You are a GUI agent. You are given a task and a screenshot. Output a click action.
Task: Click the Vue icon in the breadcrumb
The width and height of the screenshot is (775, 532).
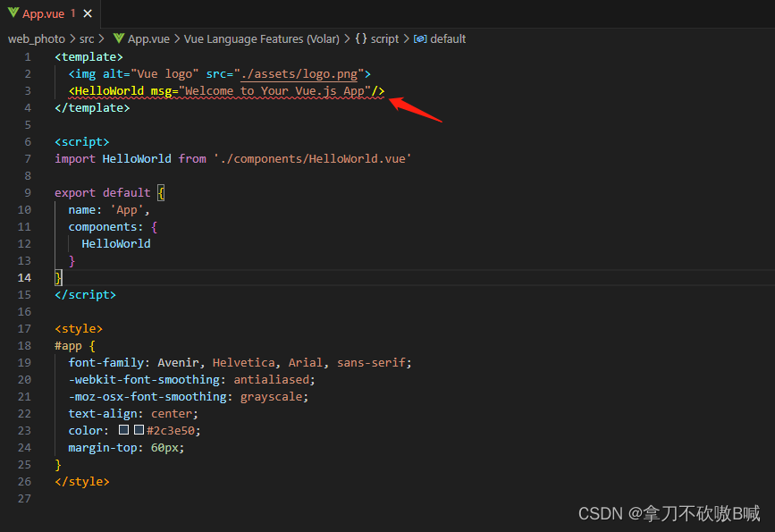pyautogui.click(x=119, y=38)
